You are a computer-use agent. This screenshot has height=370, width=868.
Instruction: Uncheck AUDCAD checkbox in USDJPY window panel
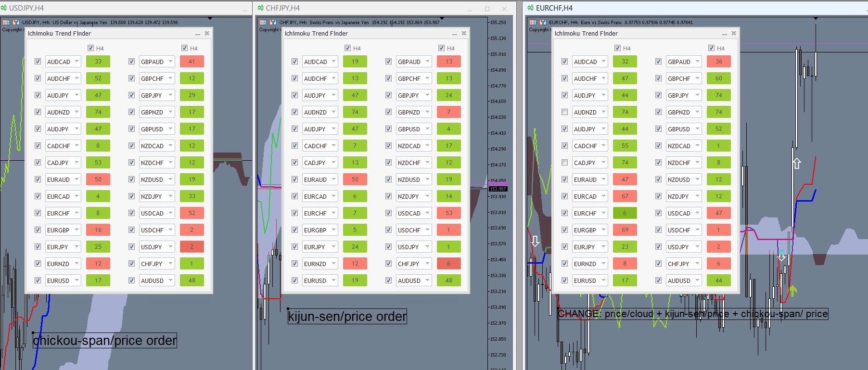pyautogui.click(x=38, y=62)
